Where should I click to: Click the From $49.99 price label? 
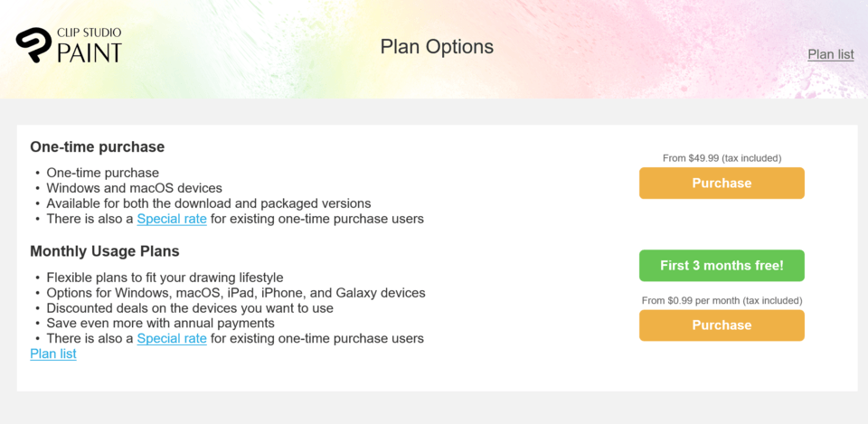click(722, 158)
